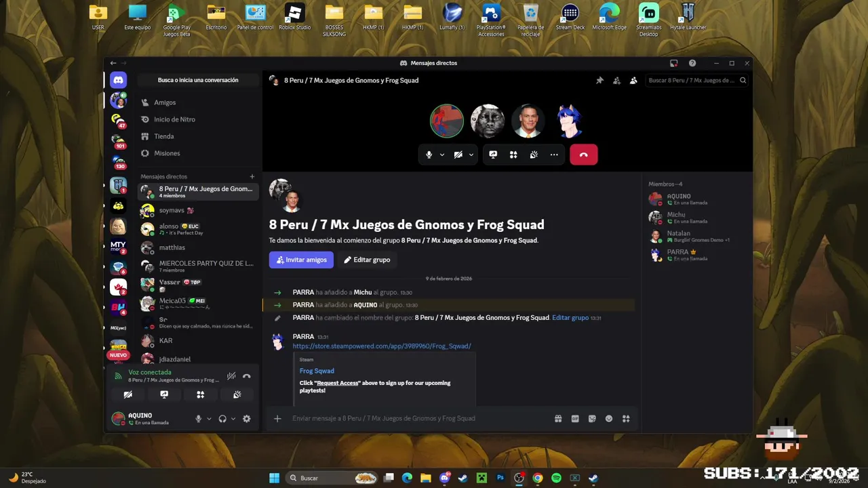
Task: Open the sticker picker
Action: [x=592, y=418]
